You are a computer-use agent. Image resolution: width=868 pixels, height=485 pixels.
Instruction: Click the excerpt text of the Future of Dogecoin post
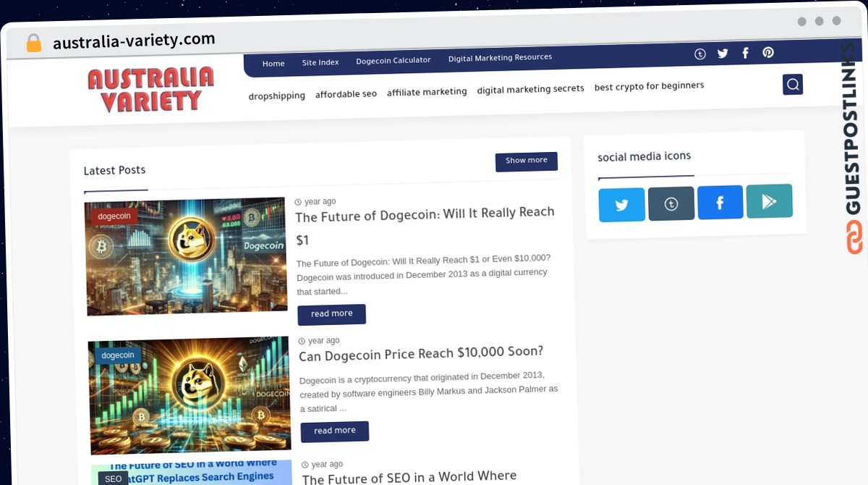tap(423, 275)
